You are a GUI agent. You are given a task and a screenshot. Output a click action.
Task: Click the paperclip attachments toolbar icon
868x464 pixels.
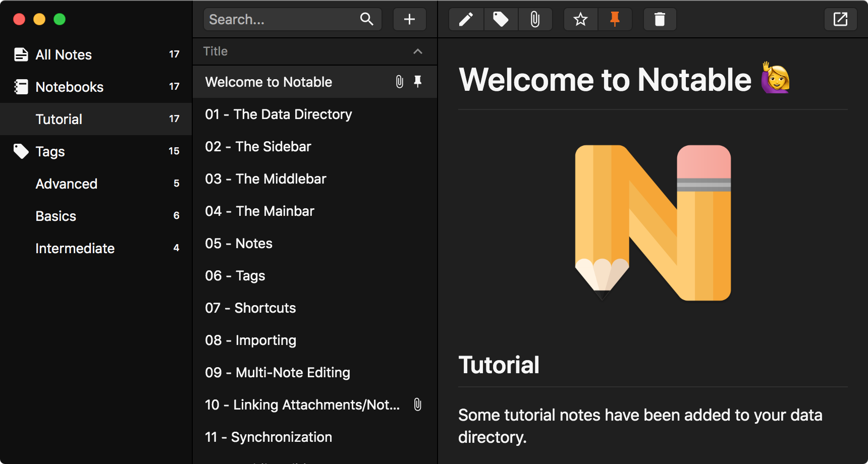coord(535,20)
